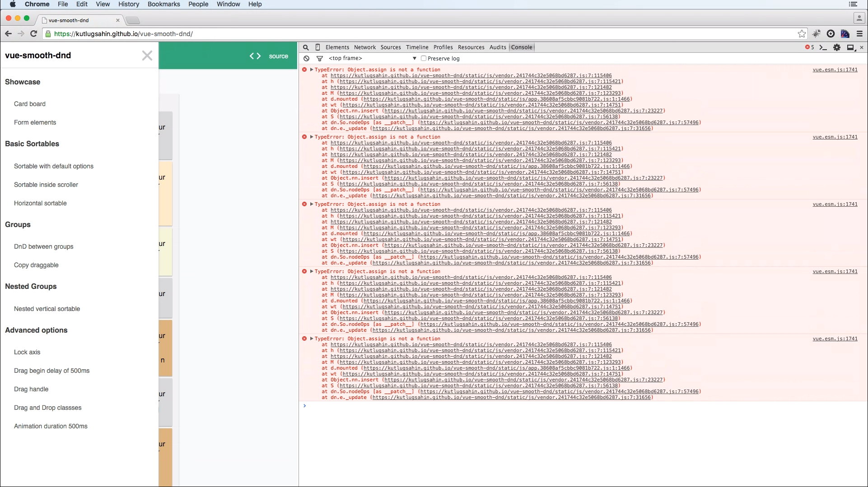The image size is (868, 487).
Task: Open the Drag handle demo
Action: (x=31, y=389)
